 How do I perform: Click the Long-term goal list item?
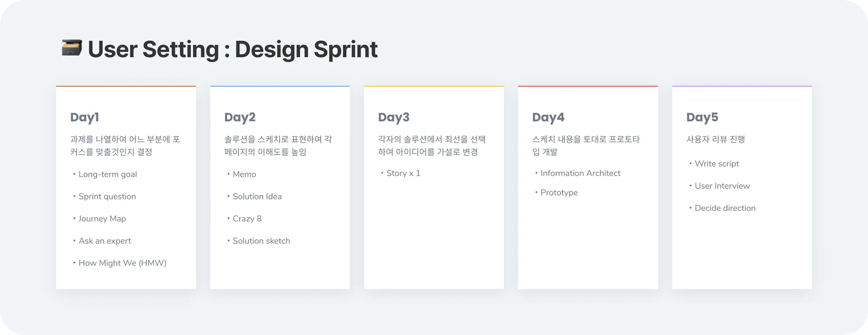tap(108, 174)
